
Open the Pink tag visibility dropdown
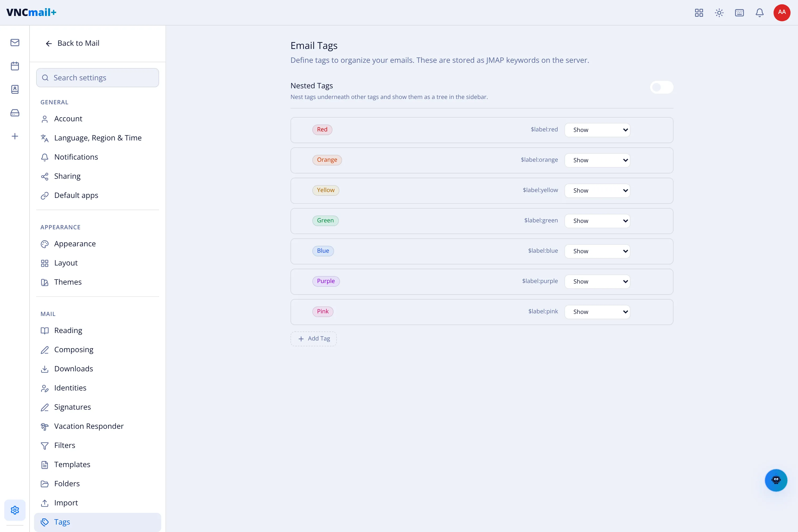pos(597,312)
